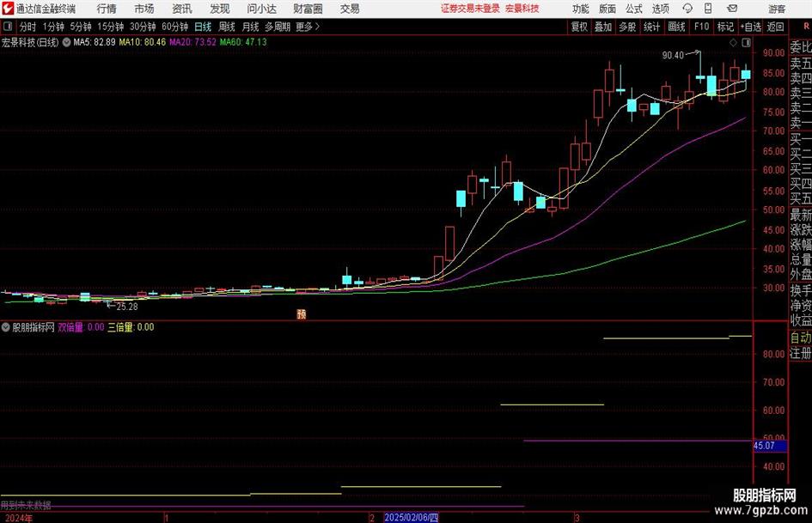The image size is (812, 523).
Task: Open F10 company info
Action: pyautogui.click(x=702, y=27)
